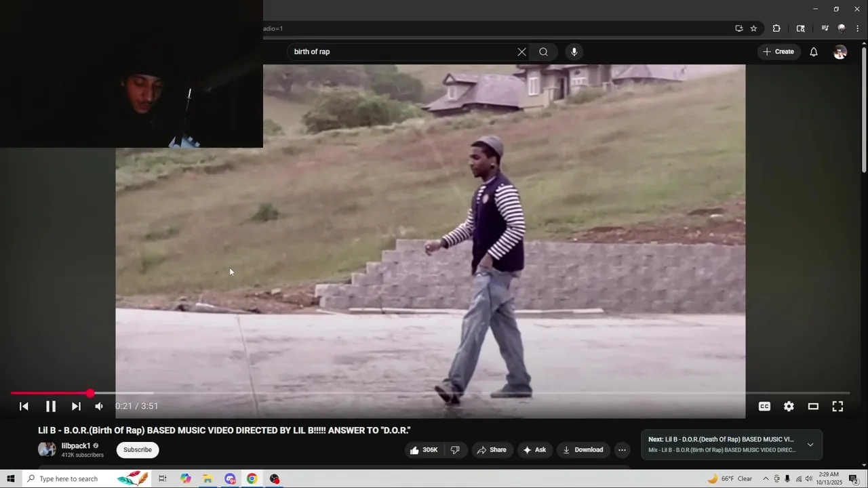Open the clock showing 2:29 AM
The image size is (868, 488).
[x=829, y=479]
